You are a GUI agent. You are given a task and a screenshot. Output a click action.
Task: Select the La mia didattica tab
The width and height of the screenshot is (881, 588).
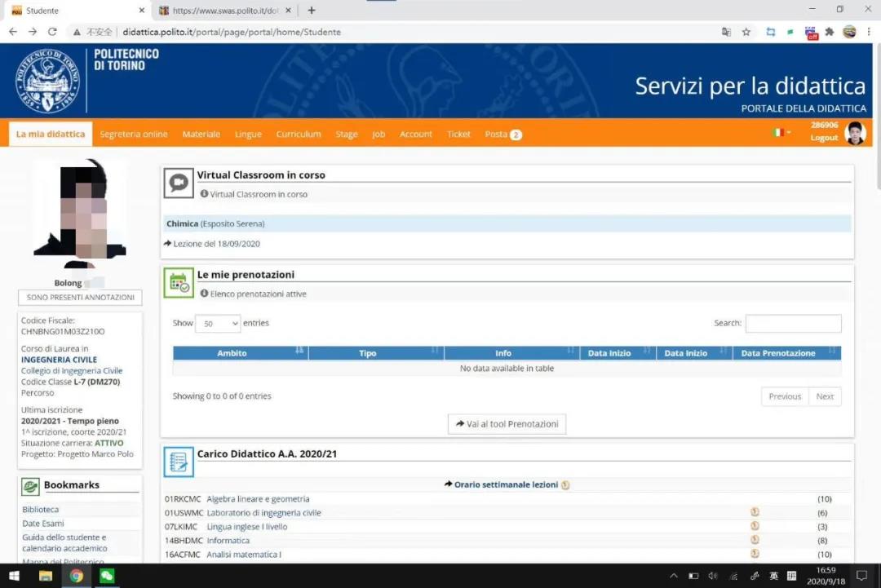coord(51,135)
